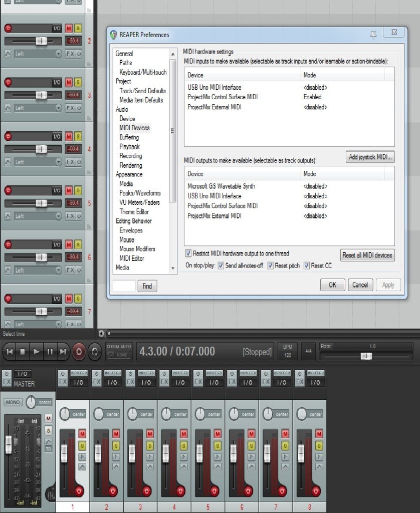
Task: Open the input dropdown on track 4
Action: 38,162
